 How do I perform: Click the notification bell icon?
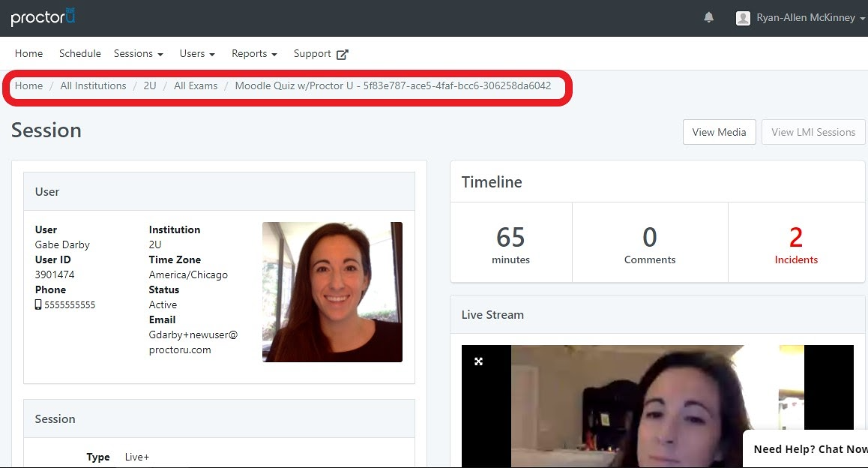coord(708,18)
